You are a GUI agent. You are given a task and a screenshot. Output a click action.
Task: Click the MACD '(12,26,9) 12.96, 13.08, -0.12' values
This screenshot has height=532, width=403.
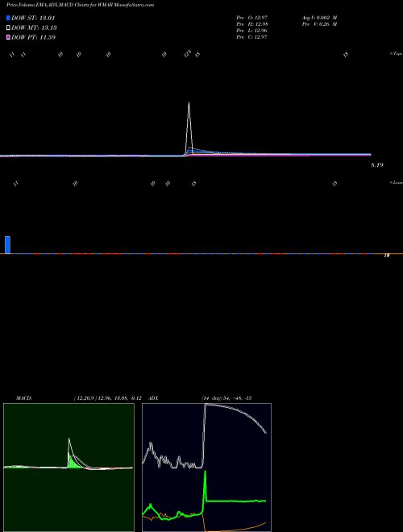click(x=107, y=398)
